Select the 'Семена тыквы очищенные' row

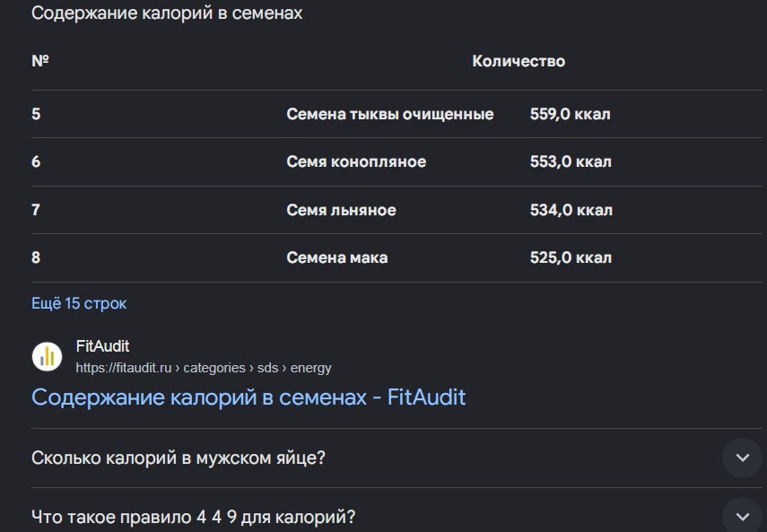(x=397, y=114)
